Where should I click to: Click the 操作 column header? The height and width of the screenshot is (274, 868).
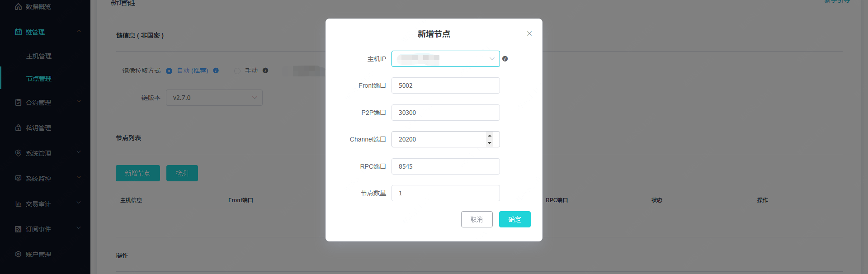click(763, 200)
